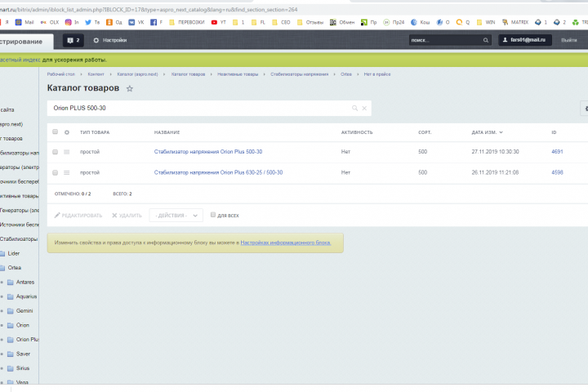Open row actions menu for item 4691

pyautogui.click(x=66, y=152)
